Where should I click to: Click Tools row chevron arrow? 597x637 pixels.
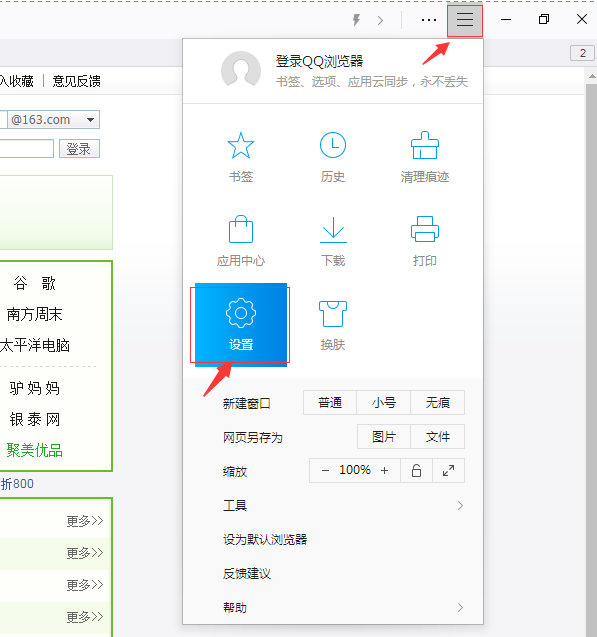point(460,505)
